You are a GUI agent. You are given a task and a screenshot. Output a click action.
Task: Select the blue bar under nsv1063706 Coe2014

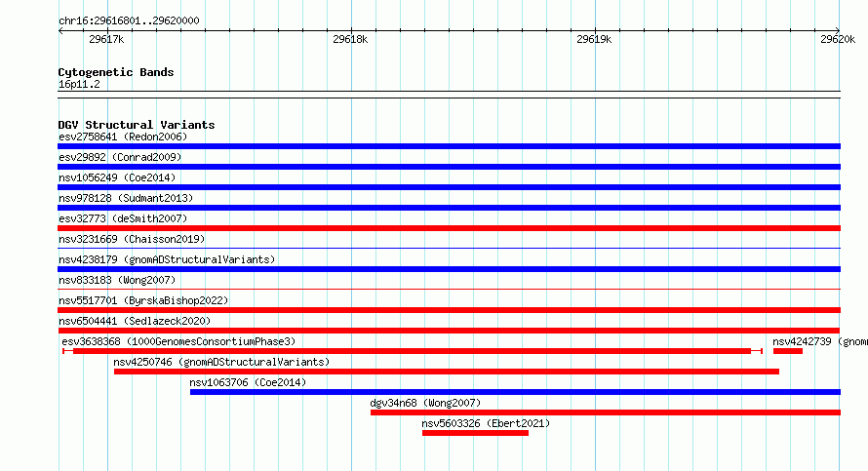515,392
